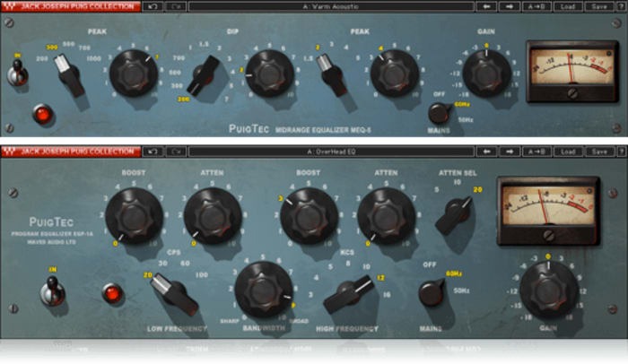
Task: Select 5 on the ATTEN SEL scale
Action: pos(437,189)
